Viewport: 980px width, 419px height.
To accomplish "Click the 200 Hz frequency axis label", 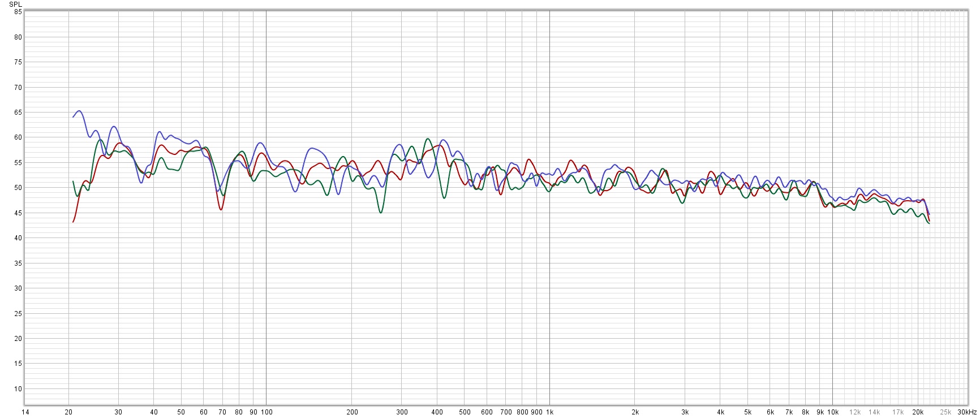I will coord(352,412).
